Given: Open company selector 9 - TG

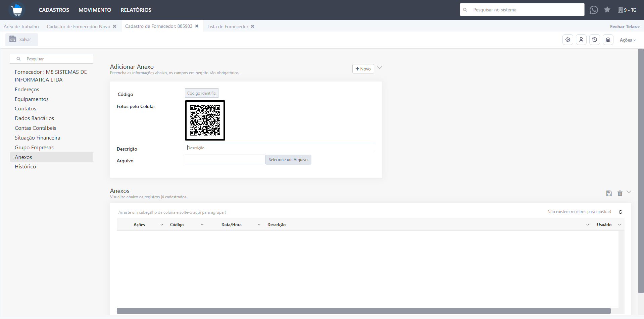Looking at the screenshot, I should 627,10.
